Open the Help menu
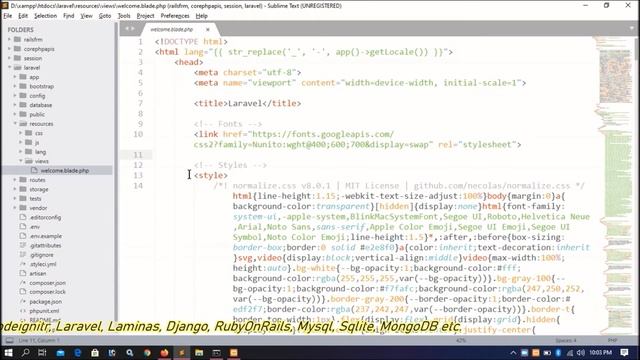Screen dimensions: 640x360 (202, 16)
